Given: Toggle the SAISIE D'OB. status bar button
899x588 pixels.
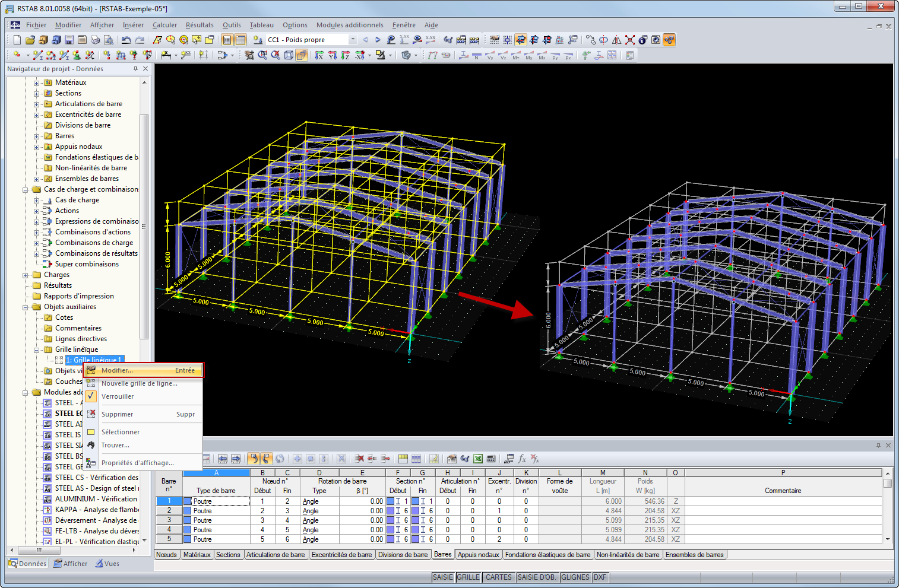Looking at the screenshot, I should (537, 577).
